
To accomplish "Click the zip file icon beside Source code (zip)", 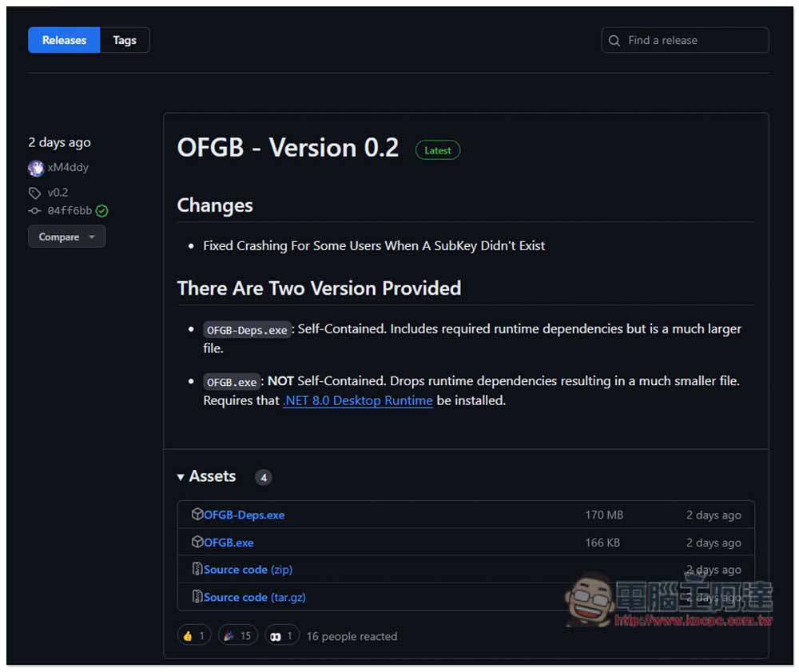I will tap(197, 569).
